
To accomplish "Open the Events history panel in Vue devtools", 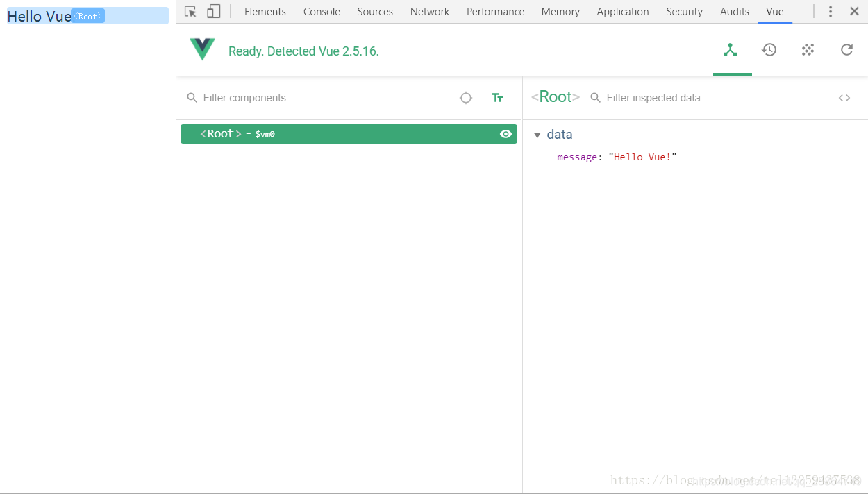I will (x=769, y=50).
